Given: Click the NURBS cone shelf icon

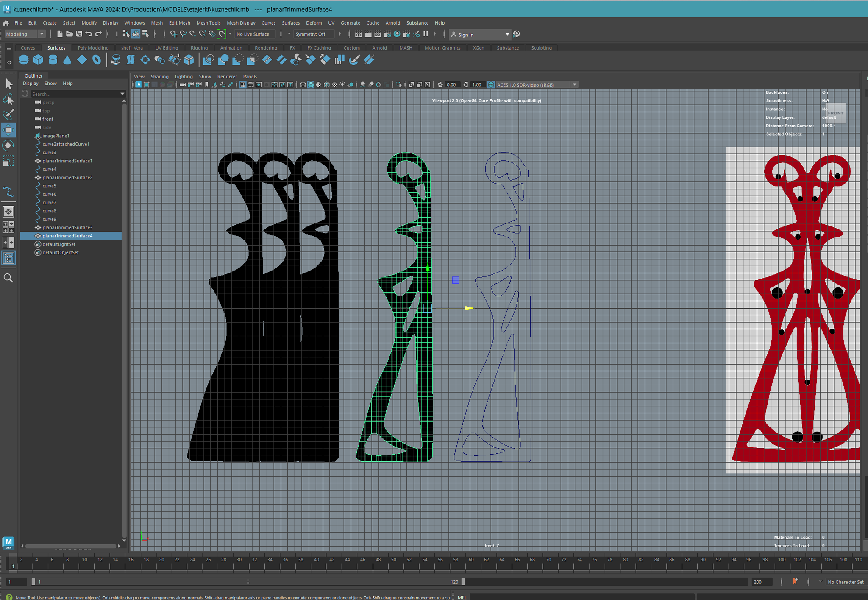Looking at the screenshot, I should tap(67, 60).
